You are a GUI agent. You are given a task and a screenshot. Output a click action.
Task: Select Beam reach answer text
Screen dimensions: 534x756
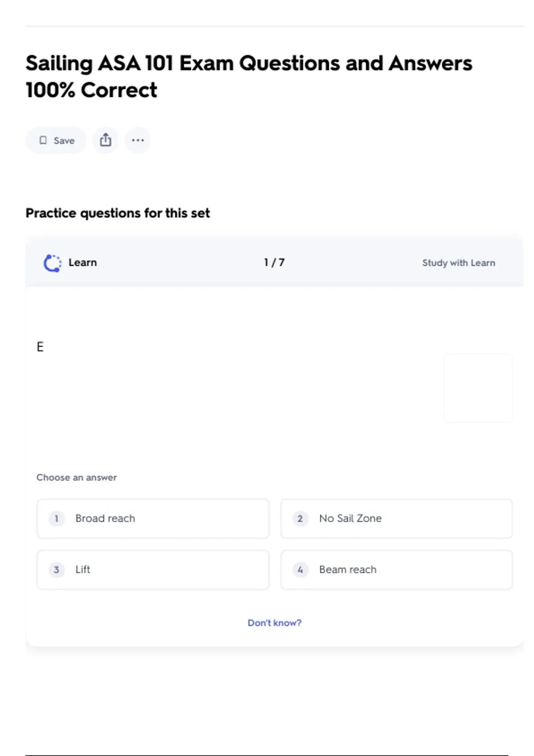click(348, 570)
